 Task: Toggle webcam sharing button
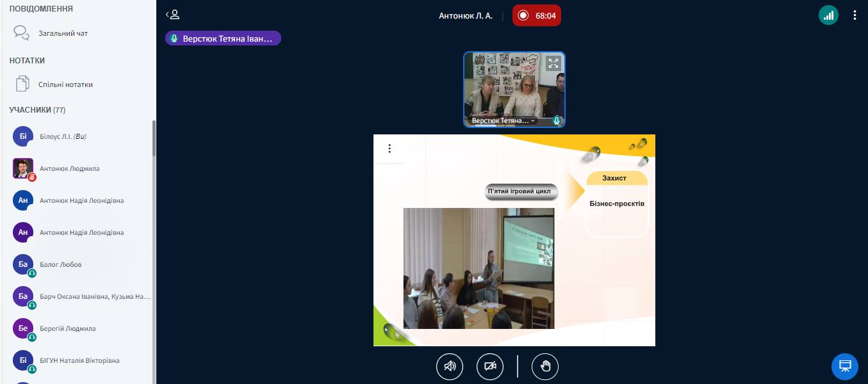[490, 367]
